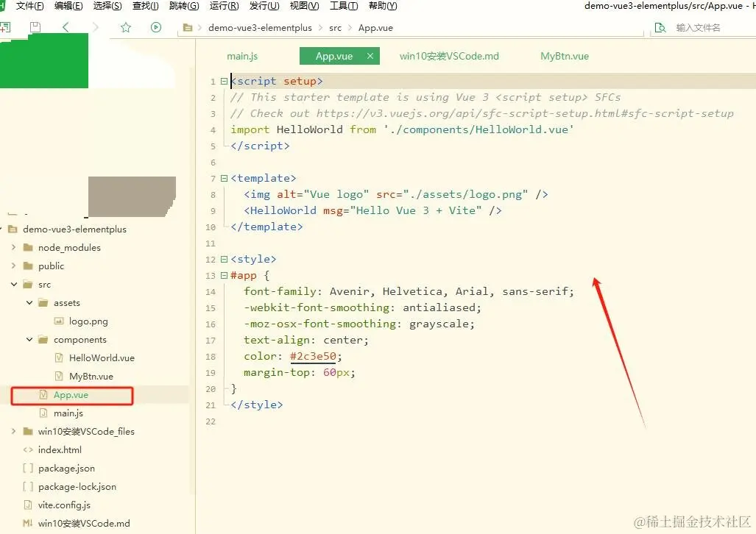Click the public folder icon

(x=28, y=266)
